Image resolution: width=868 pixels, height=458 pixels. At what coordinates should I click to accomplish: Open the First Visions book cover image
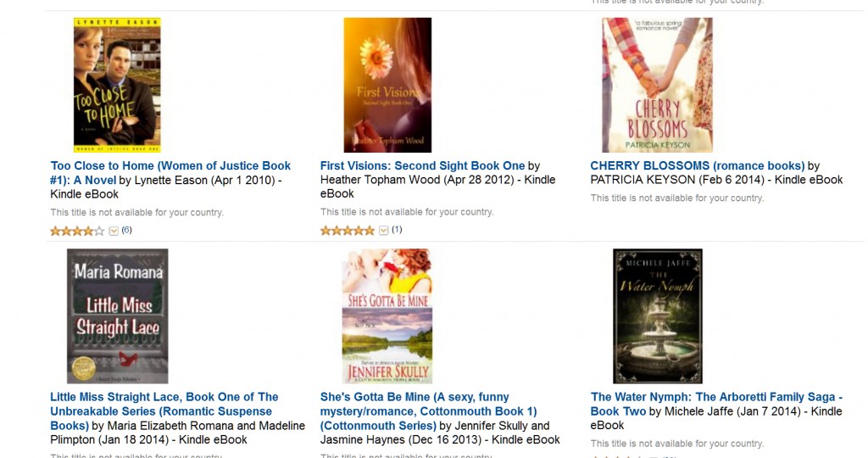click(387, 86)
